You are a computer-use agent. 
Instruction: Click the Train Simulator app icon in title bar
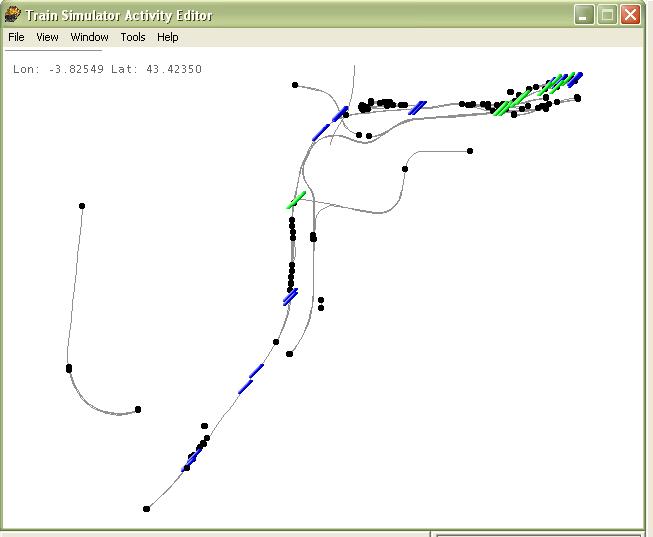[13, 14]
